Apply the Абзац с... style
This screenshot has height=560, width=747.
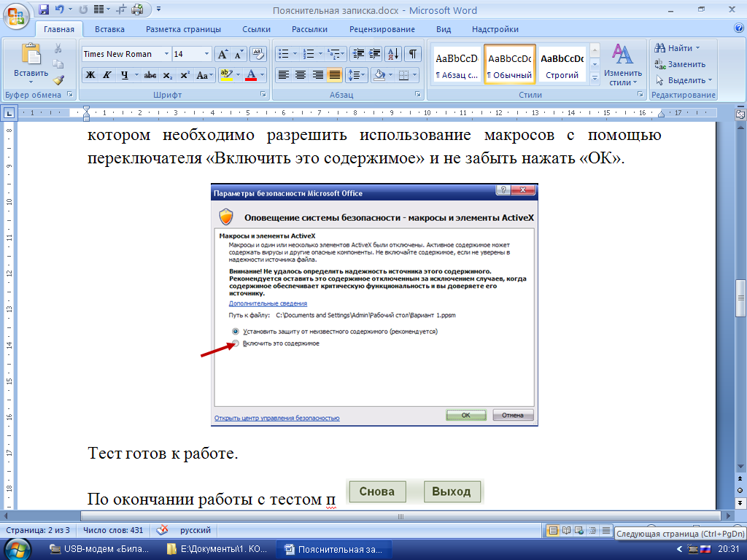coord(457,65)
